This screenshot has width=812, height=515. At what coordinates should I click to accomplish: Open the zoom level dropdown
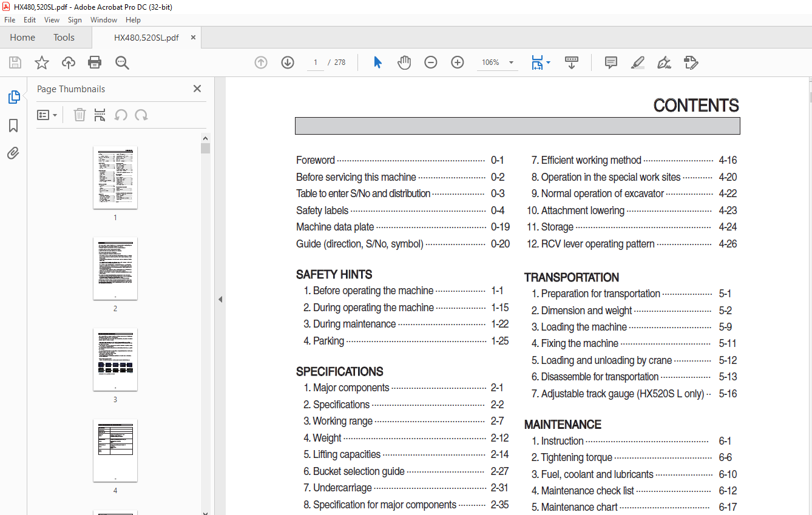tap(511, 62)
